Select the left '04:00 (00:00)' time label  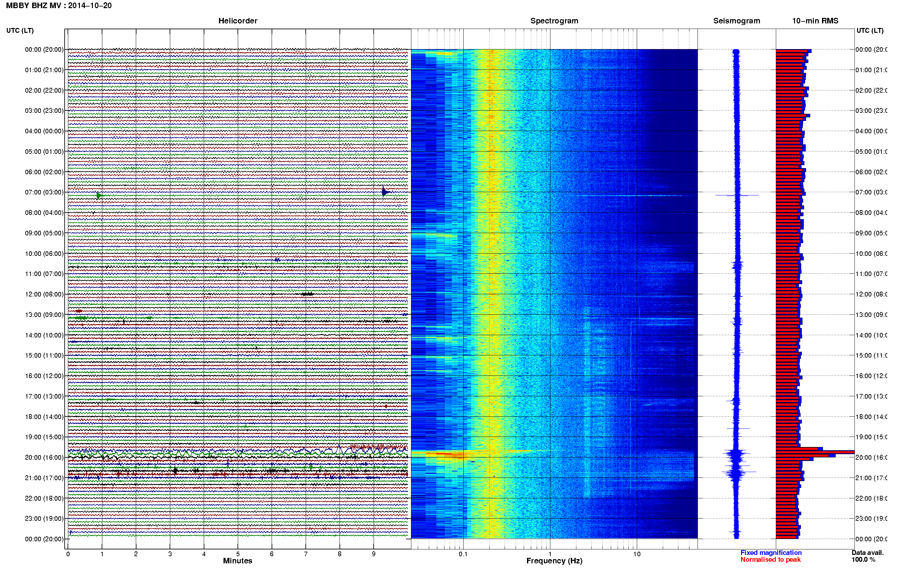pyautogui.click(x=44, y=131)
